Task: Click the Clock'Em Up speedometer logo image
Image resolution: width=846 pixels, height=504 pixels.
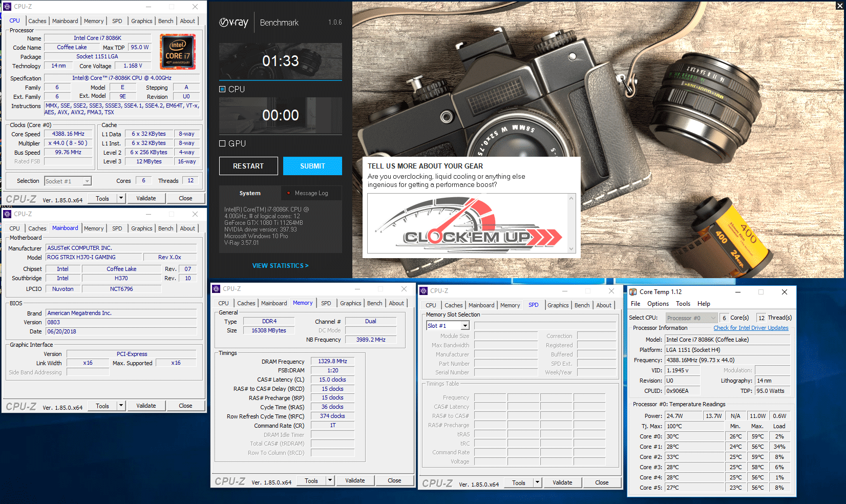Action: tap(468, 224)
